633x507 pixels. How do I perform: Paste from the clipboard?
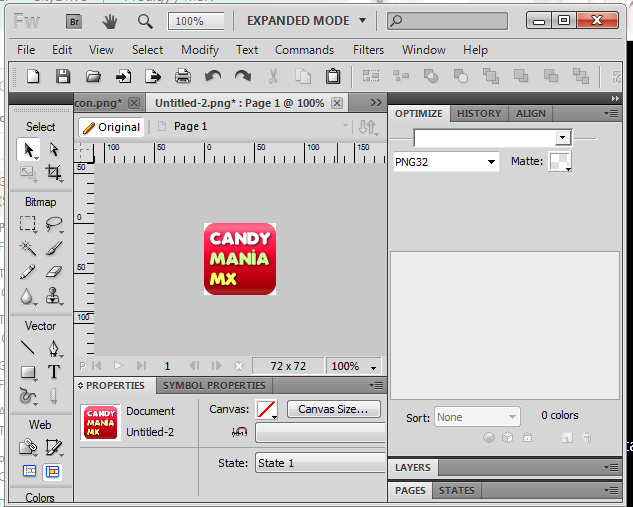[x=333, y=76]
